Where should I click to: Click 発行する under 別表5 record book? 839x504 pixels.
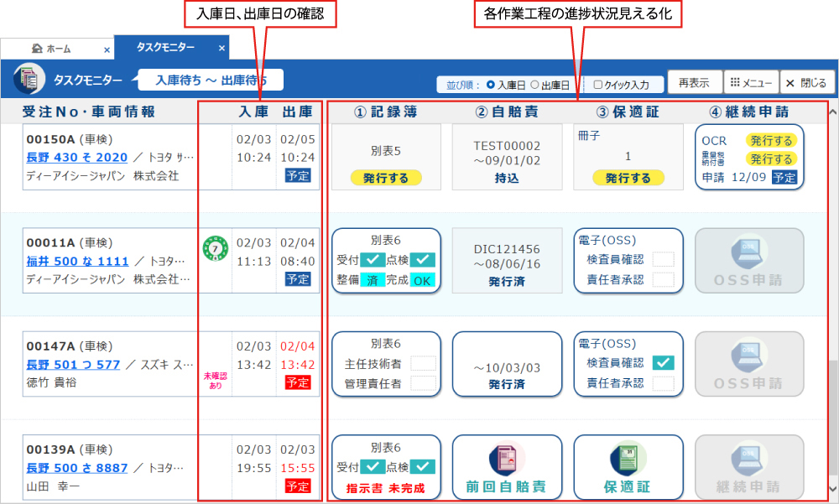point(386,178)
